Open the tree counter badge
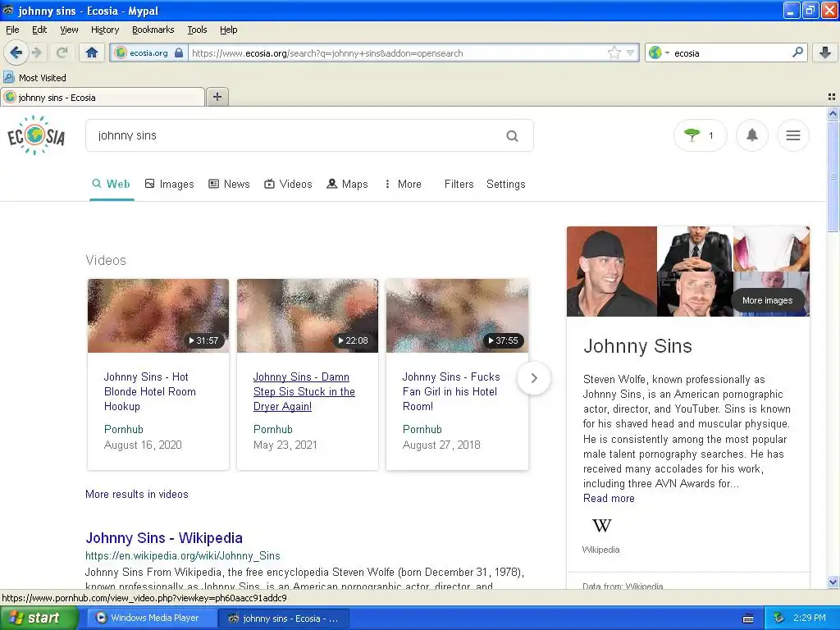840x630 pixels. click(700, 135)
